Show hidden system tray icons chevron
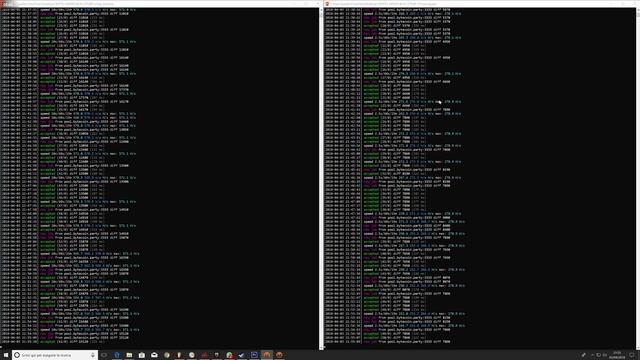This screenshot has width=640, height=360. coord(592,355)
